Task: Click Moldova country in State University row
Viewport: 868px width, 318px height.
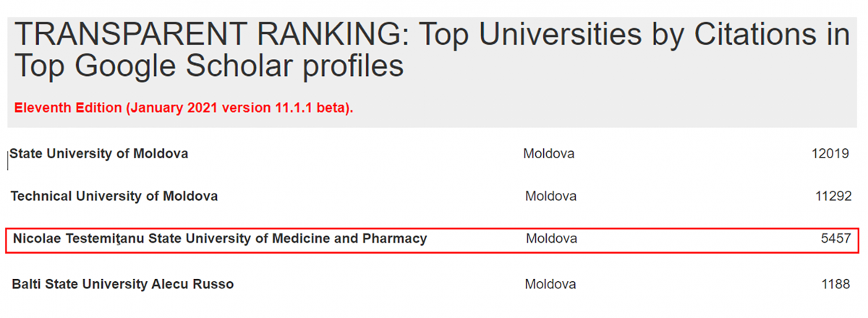Action: (549, 154)
